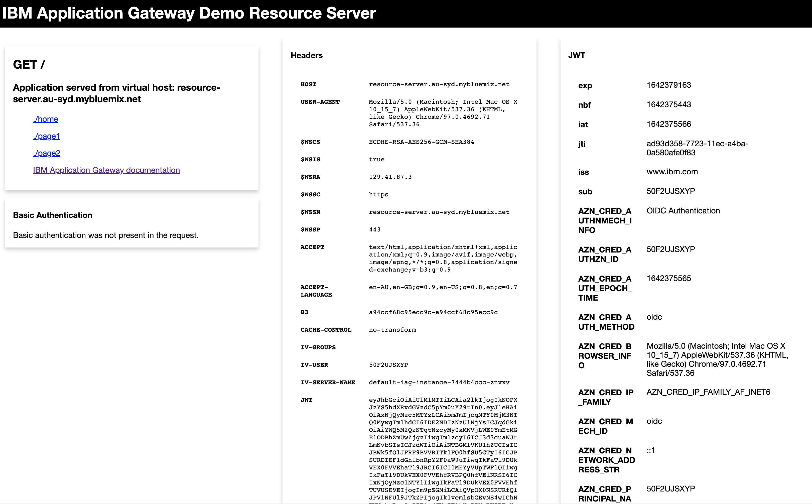Image resolution: width=812 pixels, height=504 pixels.
Task: Click the $WSSC header name
Action: pos(310,195)
